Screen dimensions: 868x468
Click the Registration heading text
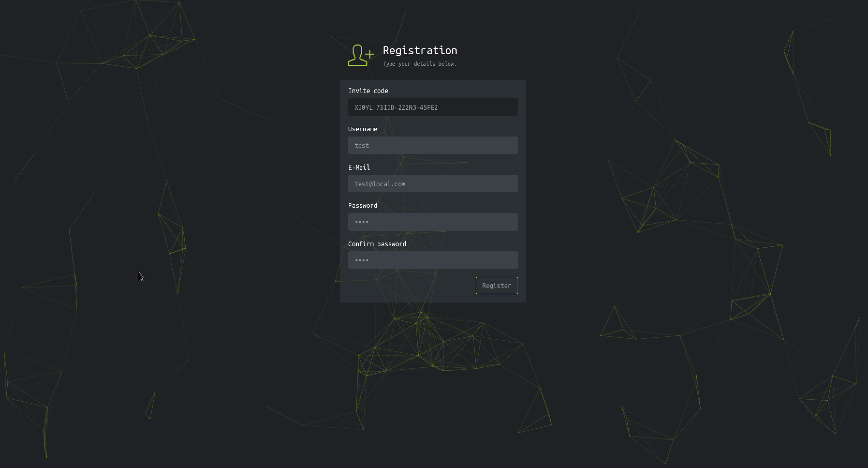pos(420,50)
